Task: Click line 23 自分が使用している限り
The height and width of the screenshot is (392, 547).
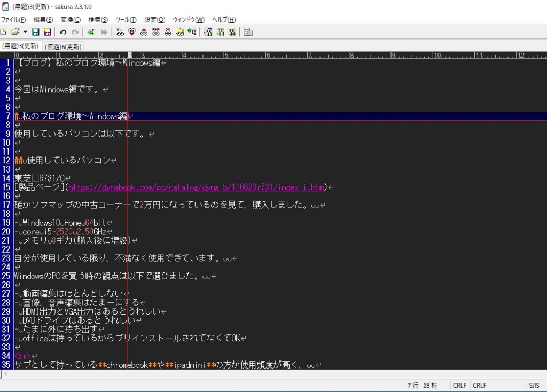Action: point(118,258)
